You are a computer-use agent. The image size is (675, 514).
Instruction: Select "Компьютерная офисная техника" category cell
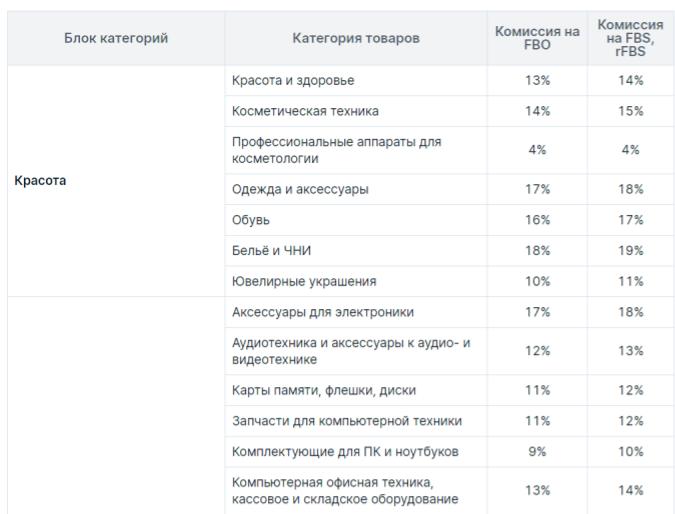click(345, 490)
